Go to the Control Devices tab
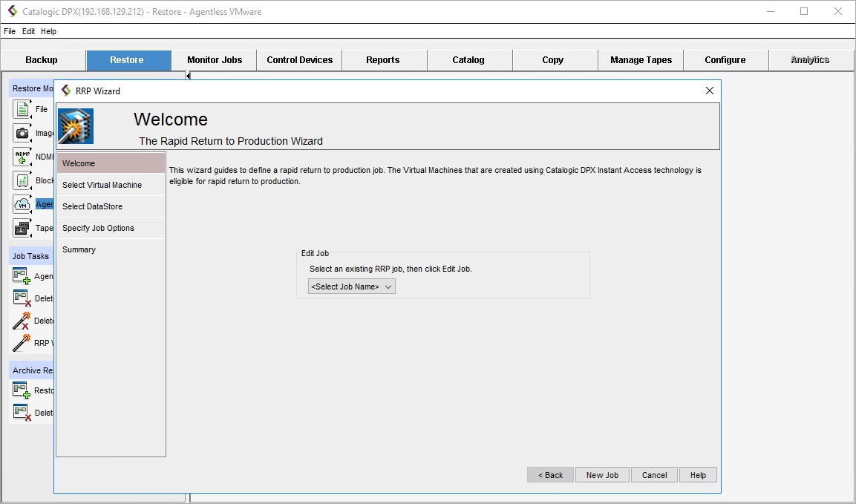Viewport: 856px width, 504px height. [x=300, y=60]
